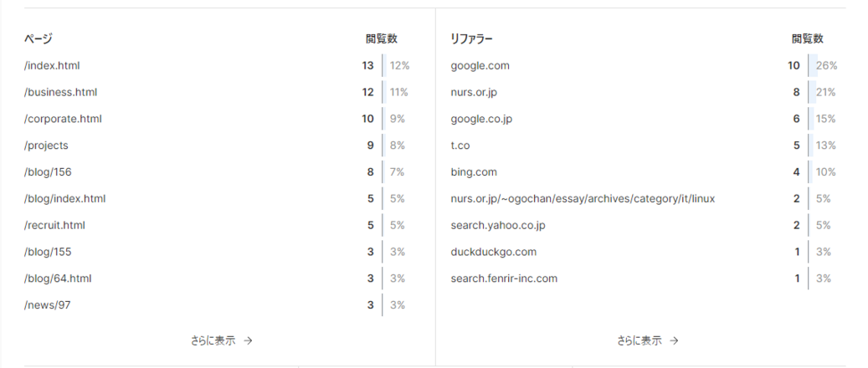Select the /blog/156 page entry
This screenshot has width=868, height=368.
tap(49, 172)
